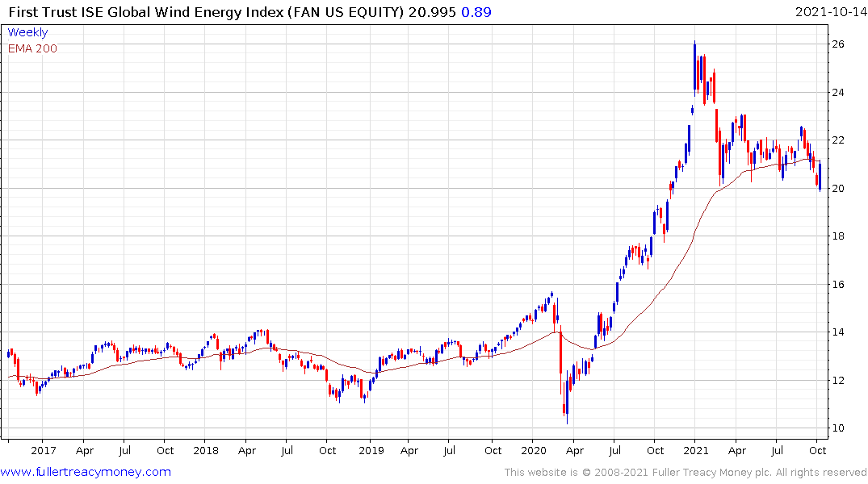Click the 12 price axis label
Viewport: 868px width, 484px height.
838,381
